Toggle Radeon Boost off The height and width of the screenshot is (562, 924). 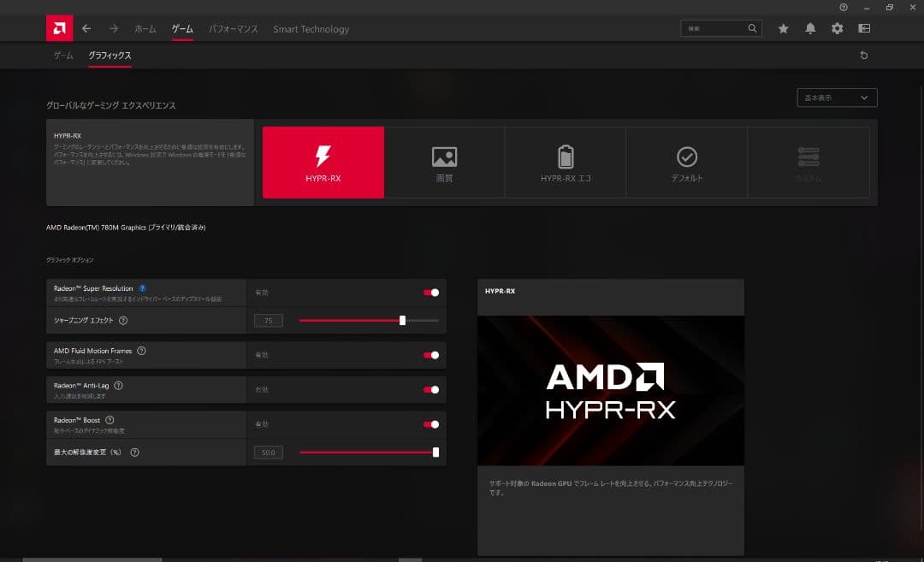click(431, 424)
